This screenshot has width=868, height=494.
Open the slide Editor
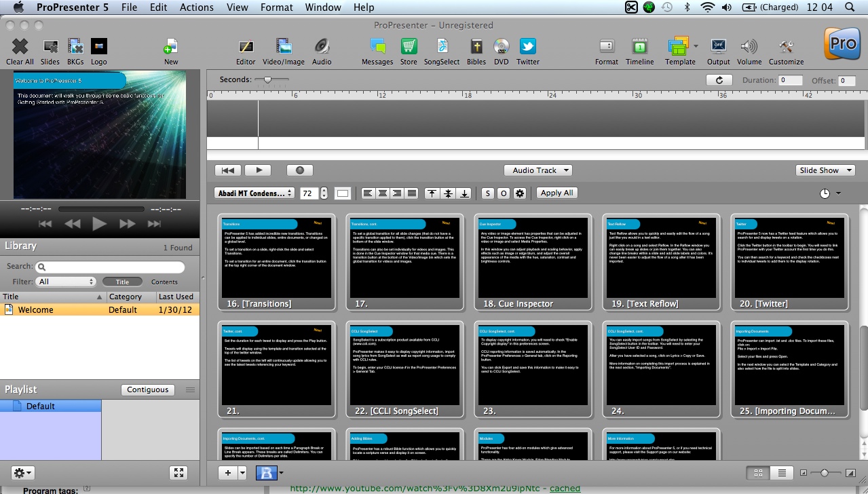[x=246, y=47]
